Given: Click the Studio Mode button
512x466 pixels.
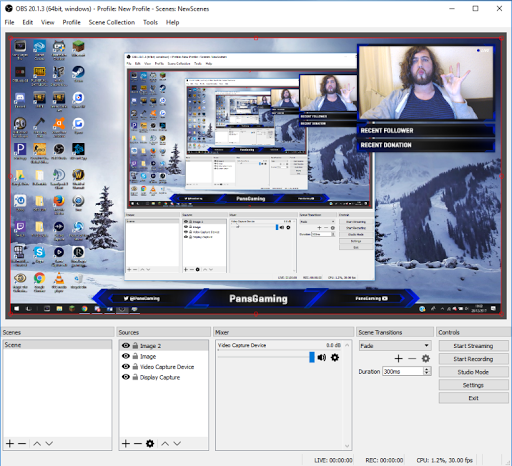Looking at the screenshot, I should coord(473,372).
